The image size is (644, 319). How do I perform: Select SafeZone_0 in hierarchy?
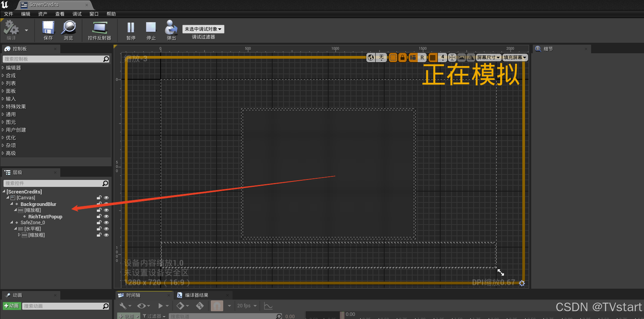(33, 223)
